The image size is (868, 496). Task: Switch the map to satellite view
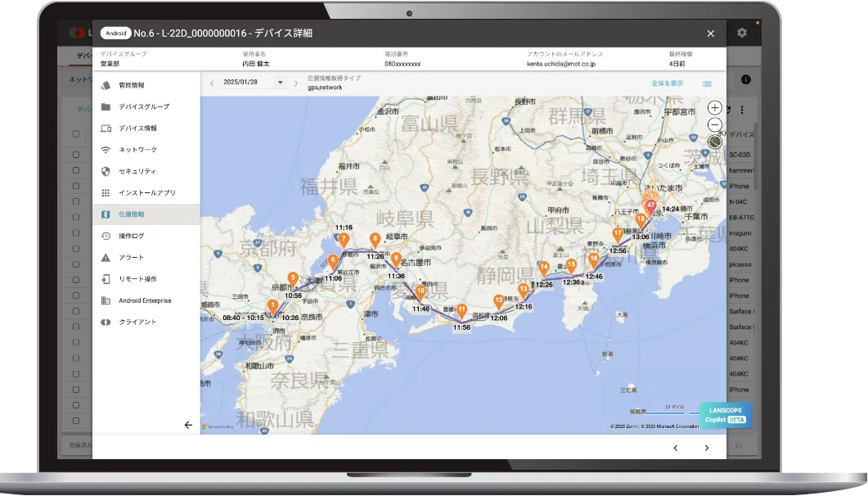click(714, 141)
